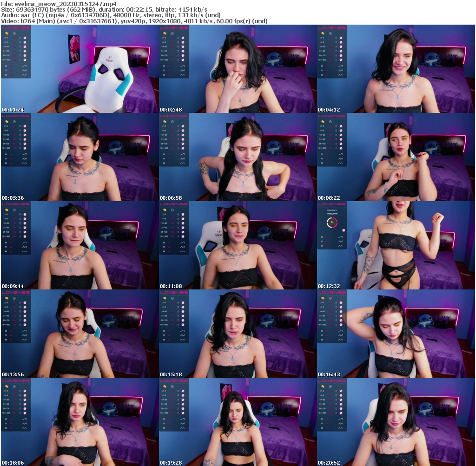Click the coins icon atop the Lovense tip menu
Viewport: 476px width, 466px height.
tap(7, 33)
